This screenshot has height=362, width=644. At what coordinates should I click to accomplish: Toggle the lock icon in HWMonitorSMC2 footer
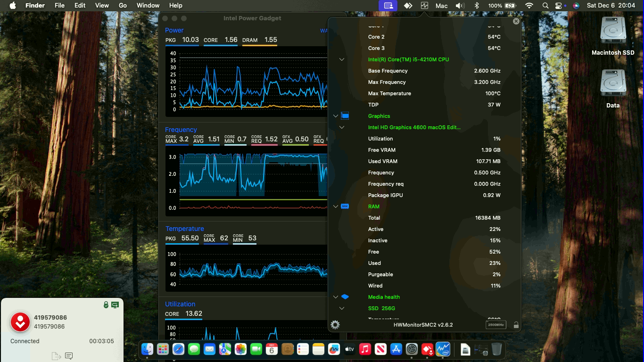[x=516, y=325]
